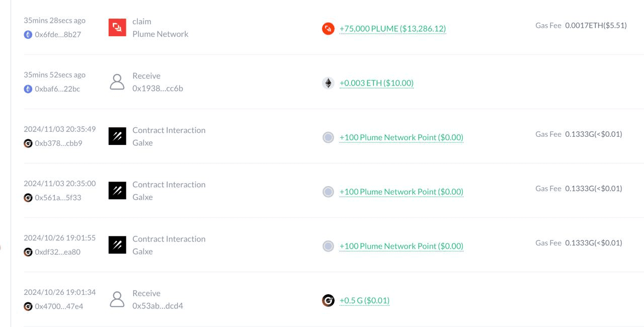Screen dimensions: 644x327
Task: Click the +0.5 G amount link
Action: [364, 300]
